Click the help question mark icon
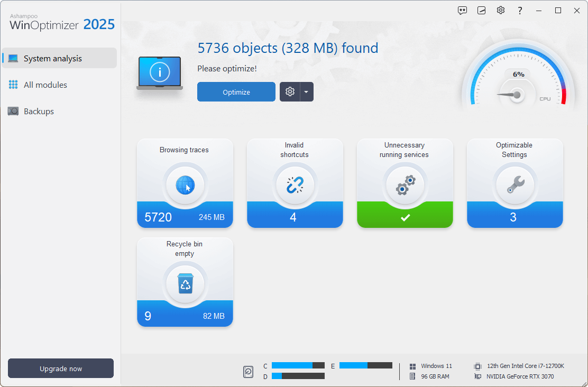The height and width of the screenshot is (387, 588). click(x=520, y=10)
